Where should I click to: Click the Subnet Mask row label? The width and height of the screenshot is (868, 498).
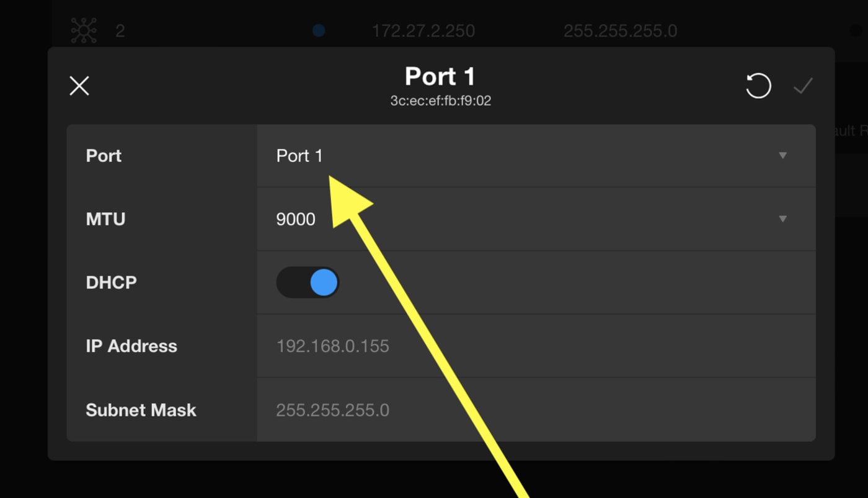(x=141, y=410)
